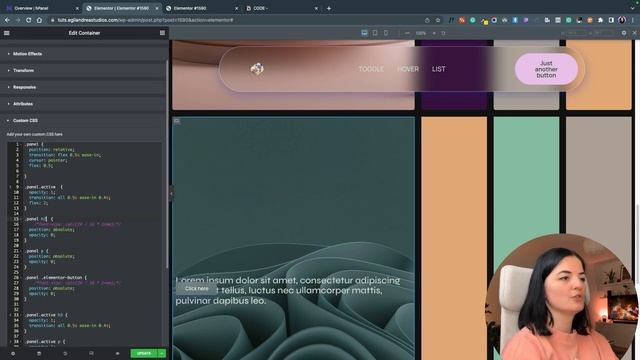The width and height of the screenshot is (640, 360).
Task: Click the Preview Changes eye icon
Action: [118, 353]
